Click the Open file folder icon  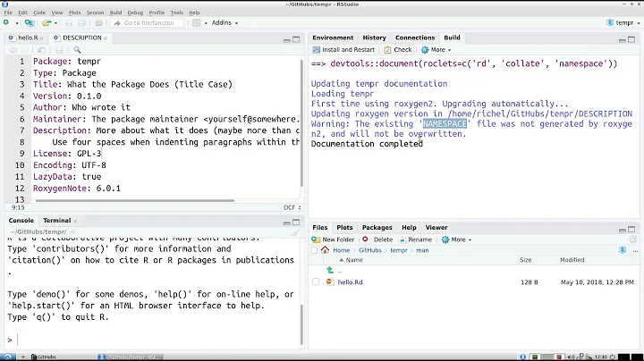(x=47, y=23)
